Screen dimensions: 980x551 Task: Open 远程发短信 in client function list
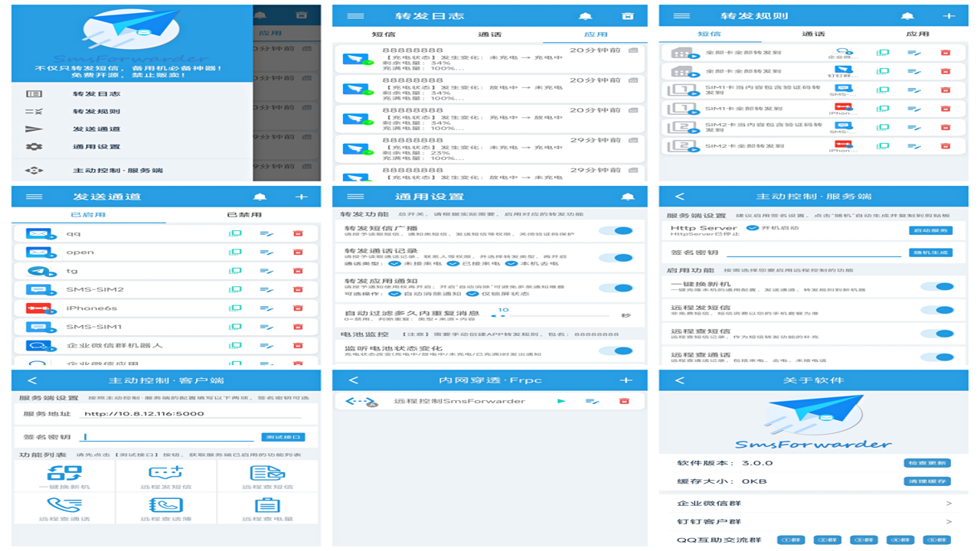(x=166, y=477)
